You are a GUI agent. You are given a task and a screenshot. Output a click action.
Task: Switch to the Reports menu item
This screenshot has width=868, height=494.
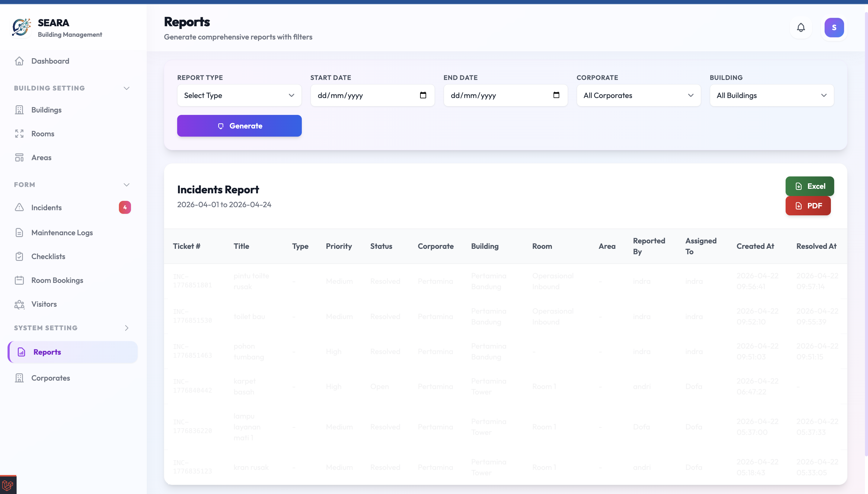point(47,352)
